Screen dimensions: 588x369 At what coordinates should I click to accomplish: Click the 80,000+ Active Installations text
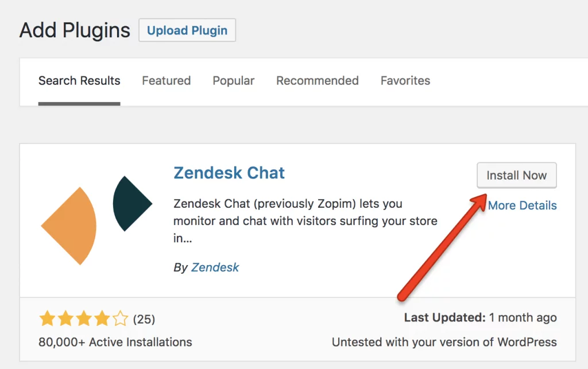[x=115, y=343]
